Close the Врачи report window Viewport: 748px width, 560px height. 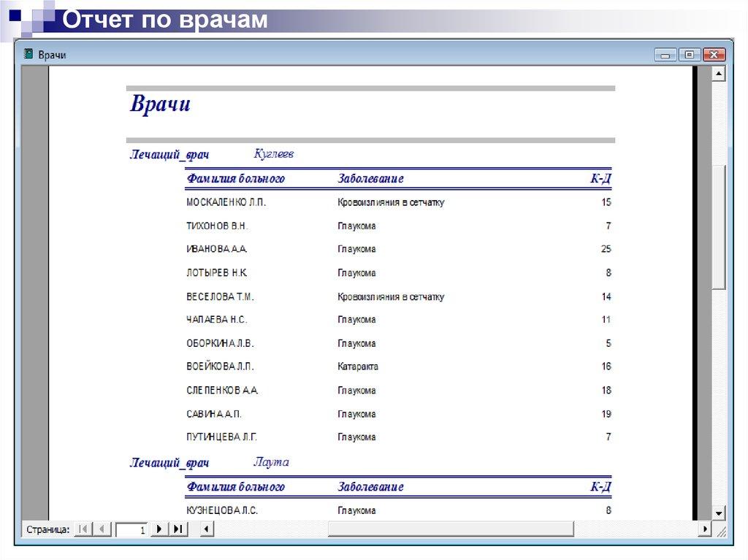click(714, 55)
